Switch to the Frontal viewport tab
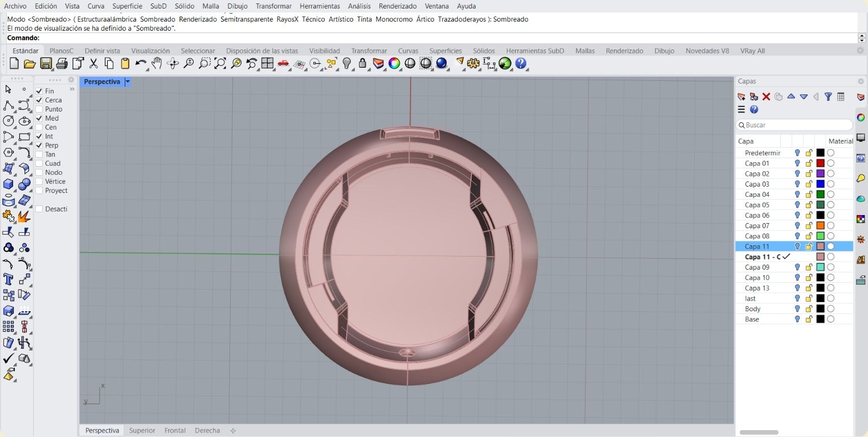Image resolution: width=868 pixels, height=437 pixels. [175, 431]
